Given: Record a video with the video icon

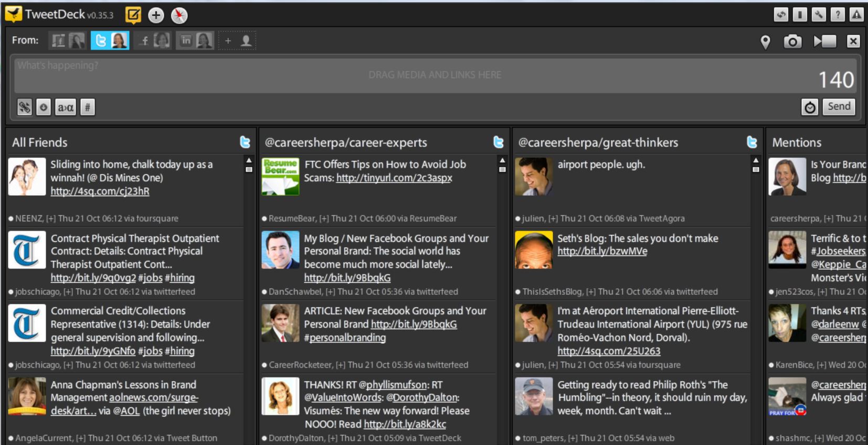Looking at the screenshot, I should (824, 41).
